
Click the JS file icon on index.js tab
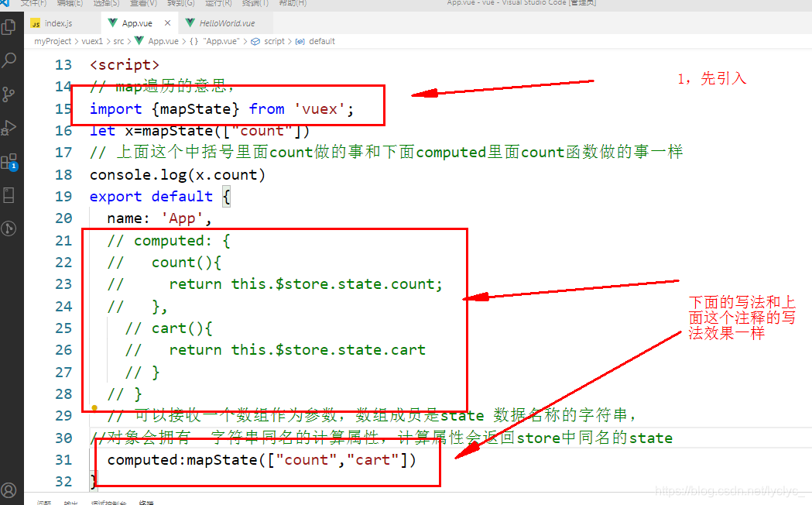[x=36, y=24]
